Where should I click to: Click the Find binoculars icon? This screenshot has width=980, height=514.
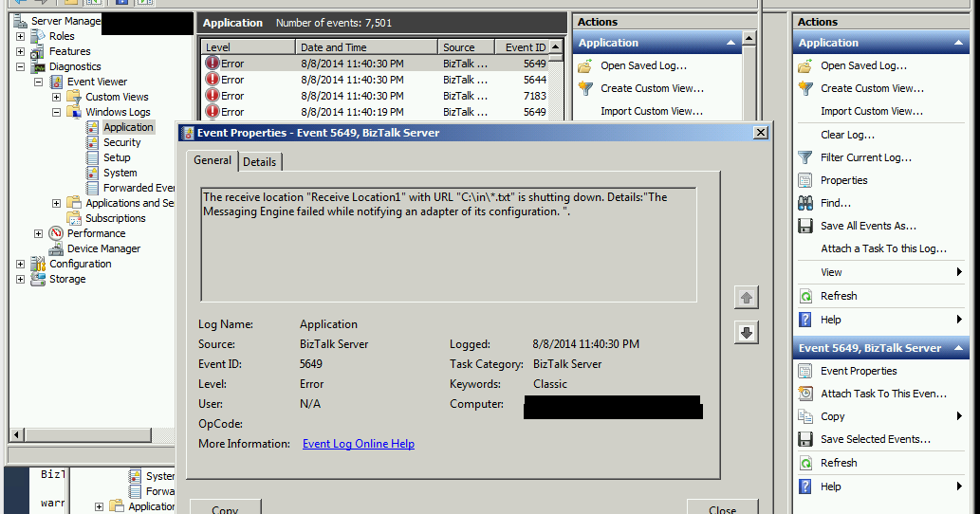click(x=805, y=203)
